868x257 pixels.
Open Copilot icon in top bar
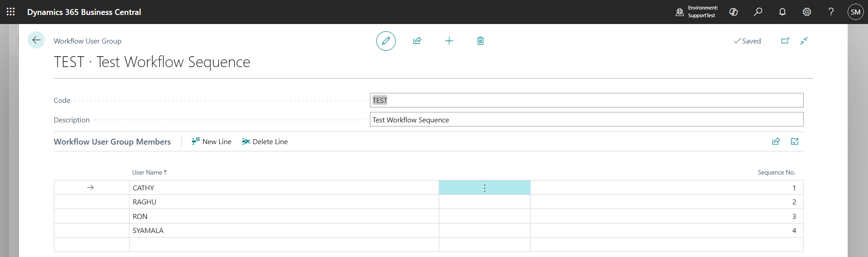point(734,12)
